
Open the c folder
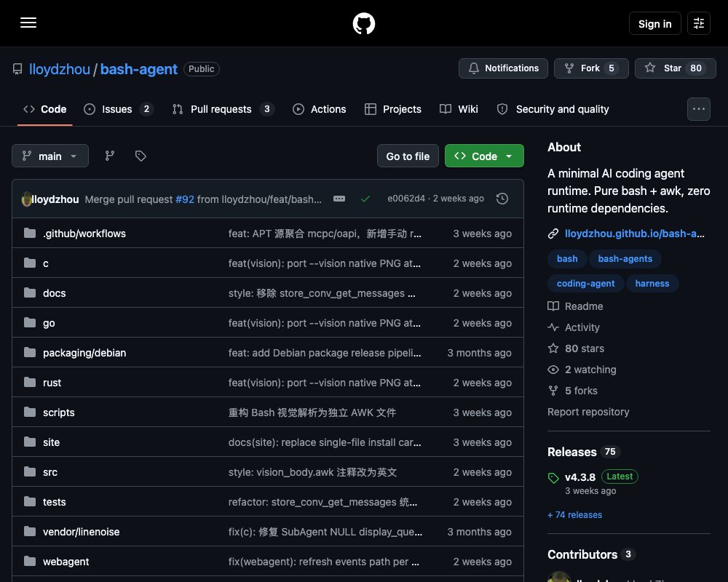click(x=45, y=263)
